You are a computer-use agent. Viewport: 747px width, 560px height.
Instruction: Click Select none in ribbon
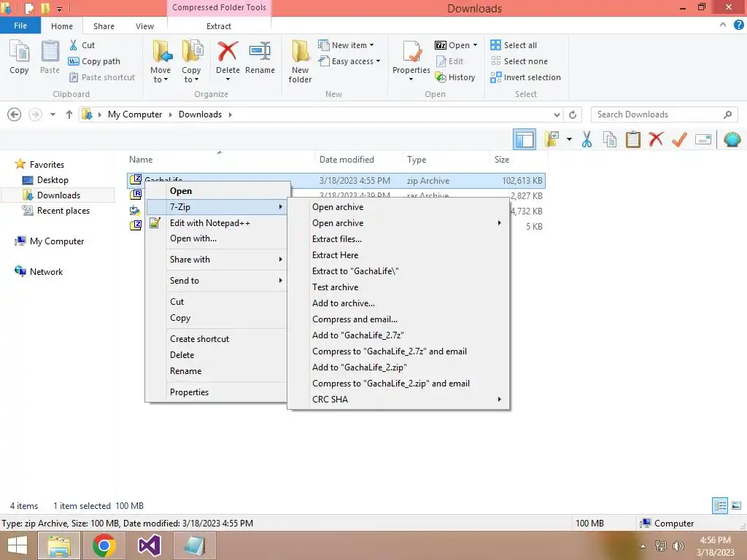tap(519, 61)
